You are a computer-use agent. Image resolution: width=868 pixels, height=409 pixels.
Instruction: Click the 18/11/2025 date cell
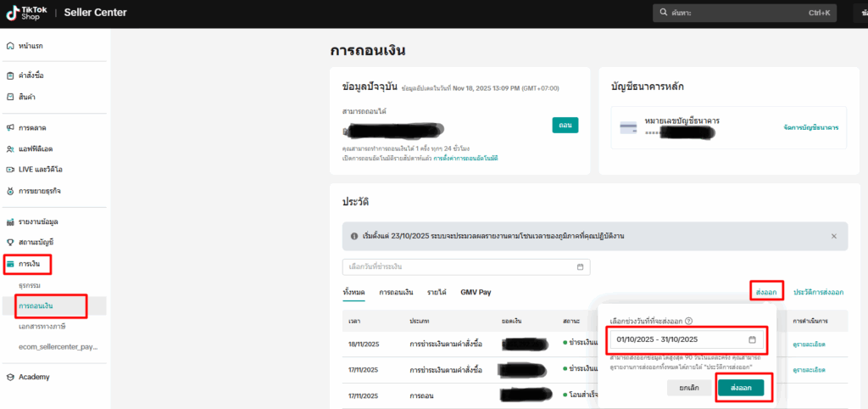363,345
